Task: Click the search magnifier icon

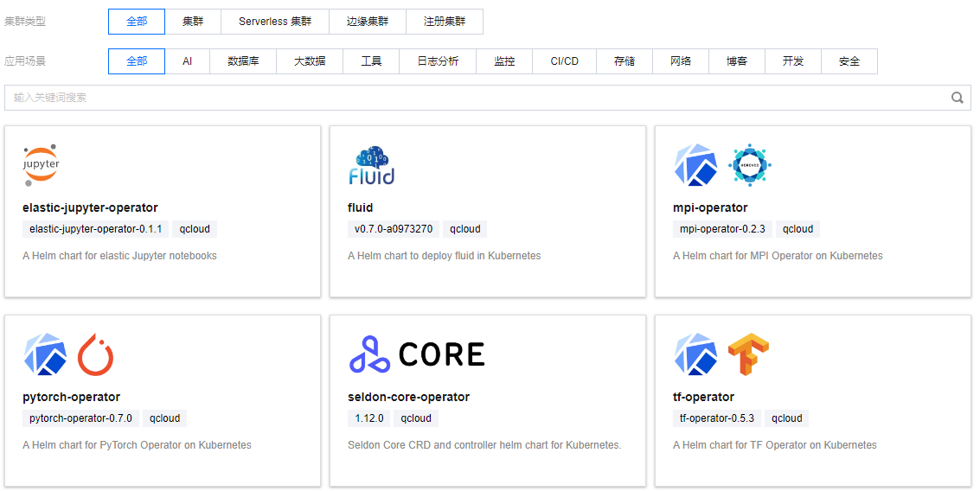Action: point(957,98)
